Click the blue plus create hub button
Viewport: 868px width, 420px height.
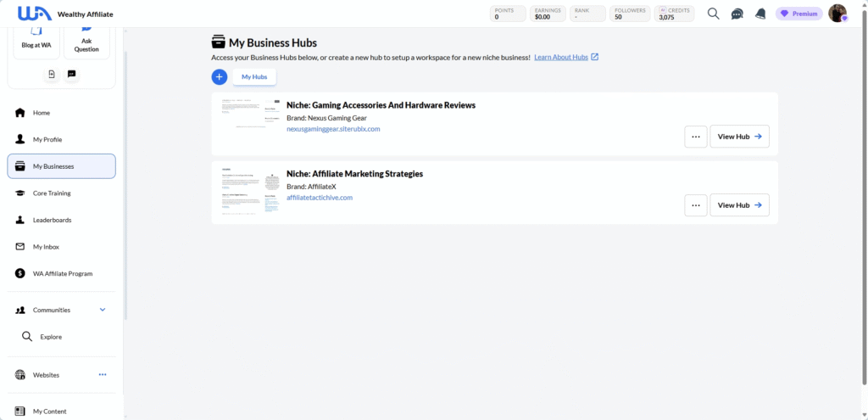click(220, 77)
